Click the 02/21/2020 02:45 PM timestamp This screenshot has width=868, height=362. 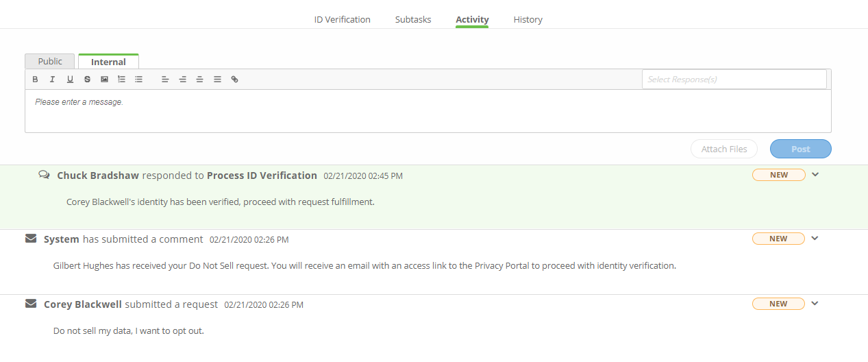click(363, 176)
